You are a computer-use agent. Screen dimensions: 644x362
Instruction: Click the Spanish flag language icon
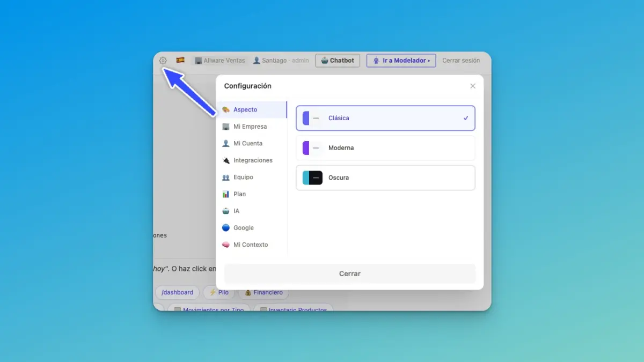[180, 60]
